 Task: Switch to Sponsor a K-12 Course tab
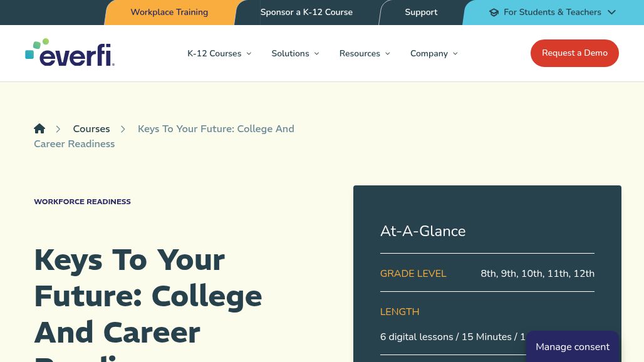tap(306, 13)
